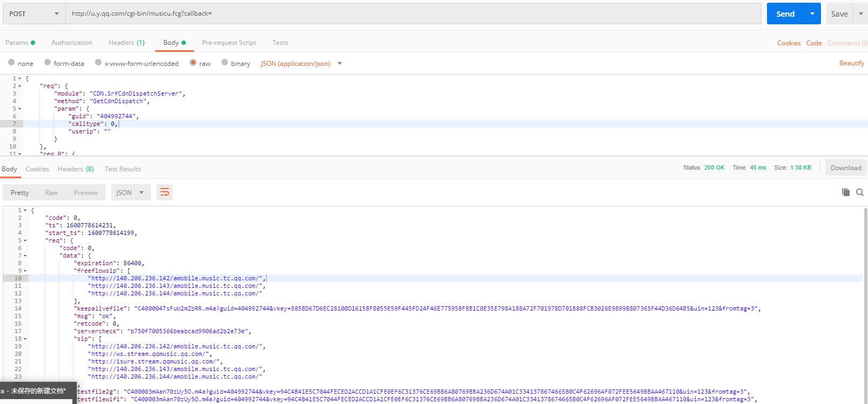Click the "404992744" guid value
Image resolution: width=868 pixels, height=404 pixels.
[116, 116]
